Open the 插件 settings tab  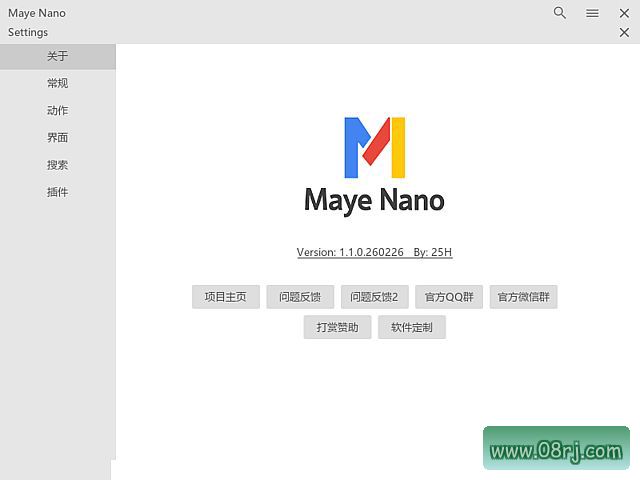57,192
